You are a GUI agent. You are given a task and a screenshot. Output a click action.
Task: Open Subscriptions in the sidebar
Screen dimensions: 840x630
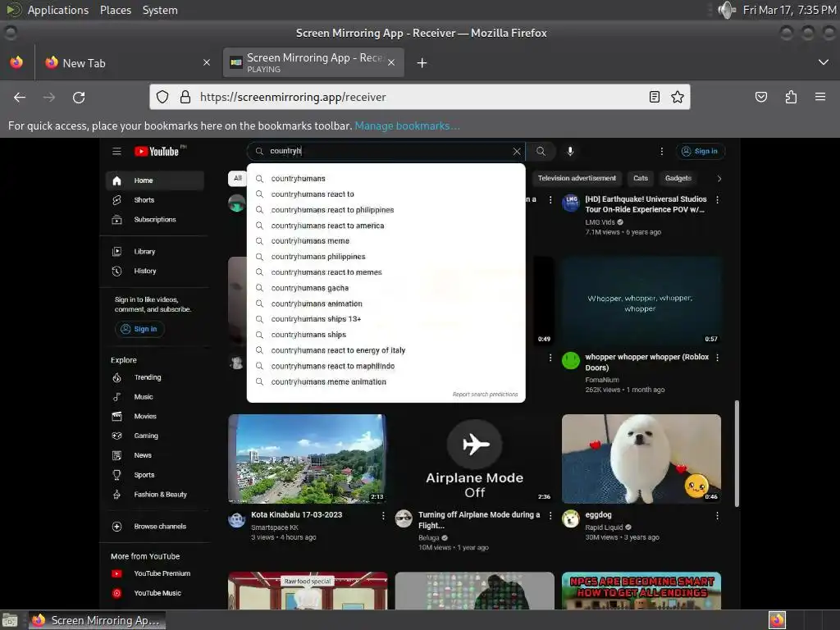155,220
